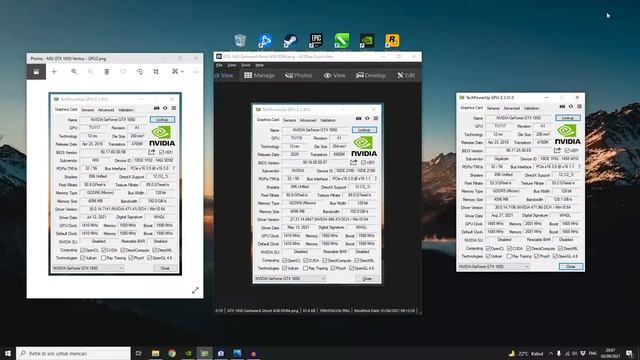Open Task View on the taskbar

139,353
